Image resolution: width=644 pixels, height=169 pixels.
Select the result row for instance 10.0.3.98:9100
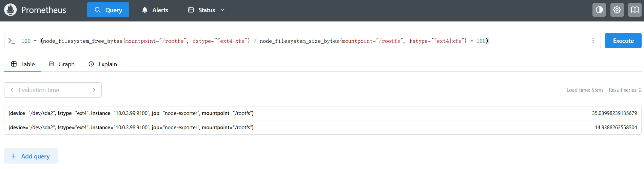pos(323,128)
